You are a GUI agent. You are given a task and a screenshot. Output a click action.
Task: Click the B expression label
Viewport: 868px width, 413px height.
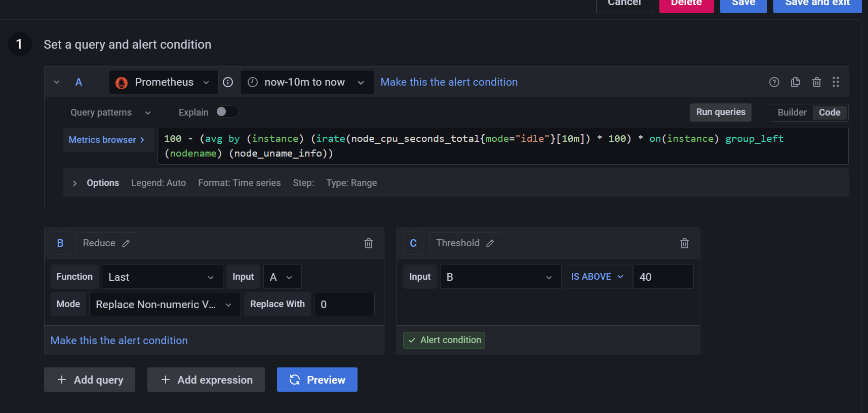(x=60, y=243)
